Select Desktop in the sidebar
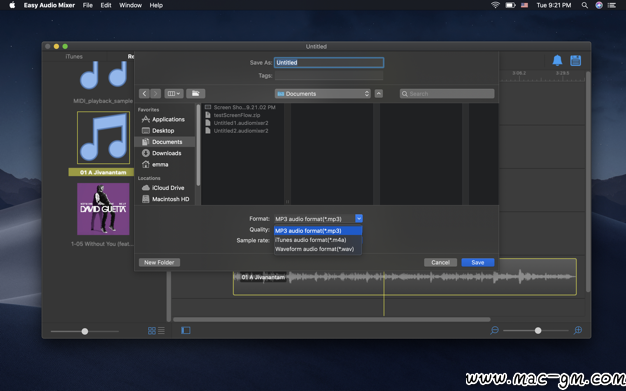 (x=165, y=131)
